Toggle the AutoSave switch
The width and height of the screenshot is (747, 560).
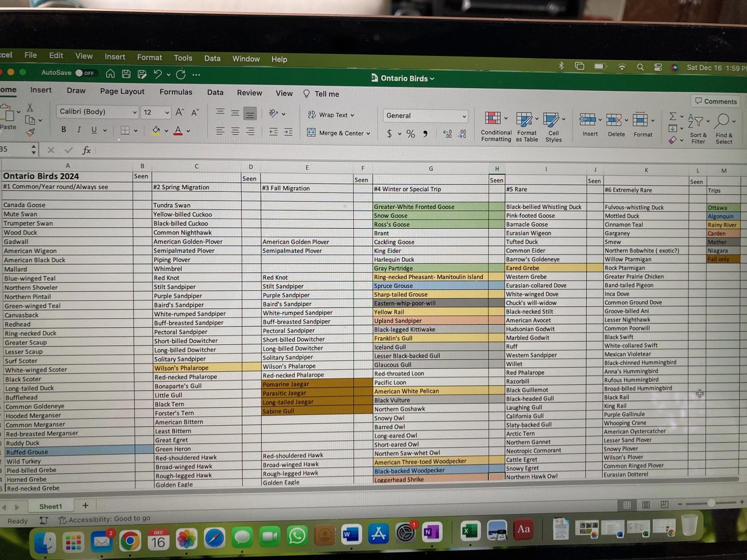click(x=85, y=73)
